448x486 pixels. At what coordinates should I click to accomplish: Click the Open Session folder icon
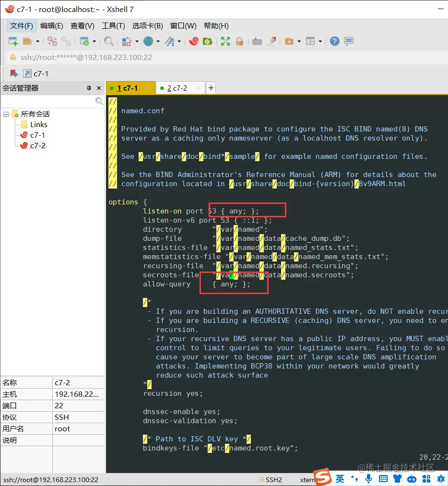[x=27, y=41]
